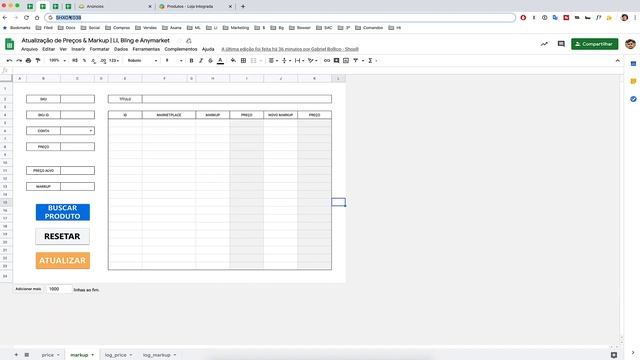Toggle bold formatting
This screenshot has height=360, width=640.
191,60
